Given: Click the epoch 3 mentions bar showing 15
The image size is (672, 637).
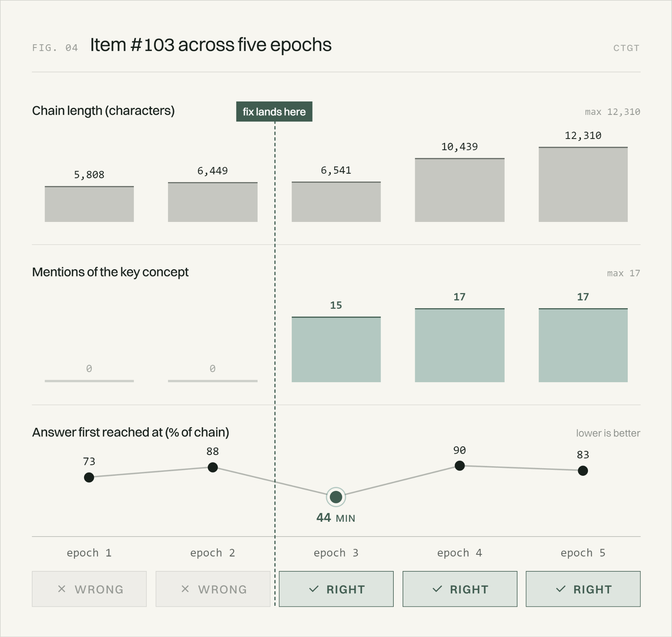Looking at the screenshot, I should 336,349.
